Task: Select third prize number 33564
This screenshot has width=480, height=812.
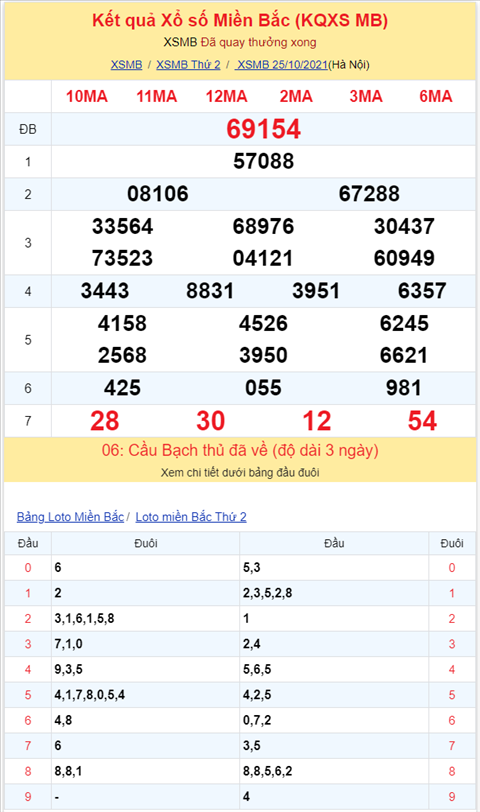Action: tap(122, 226)
